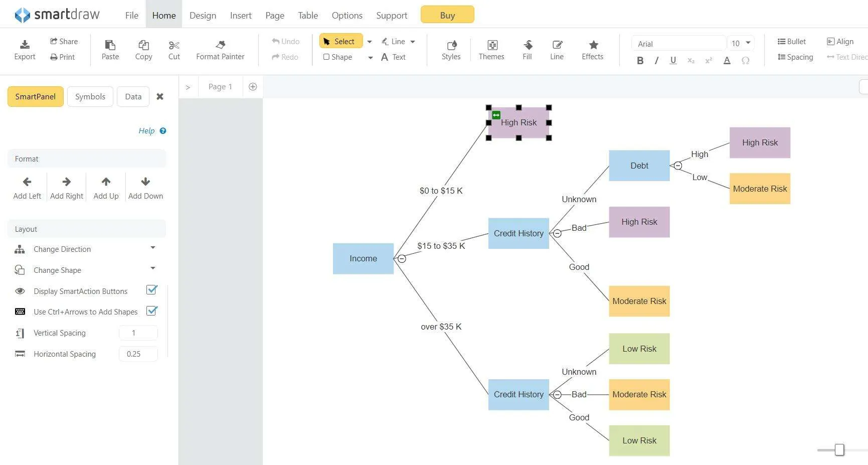868x465 pixels.
Task: Select the Format Painter tool
Action: (220, 50)
